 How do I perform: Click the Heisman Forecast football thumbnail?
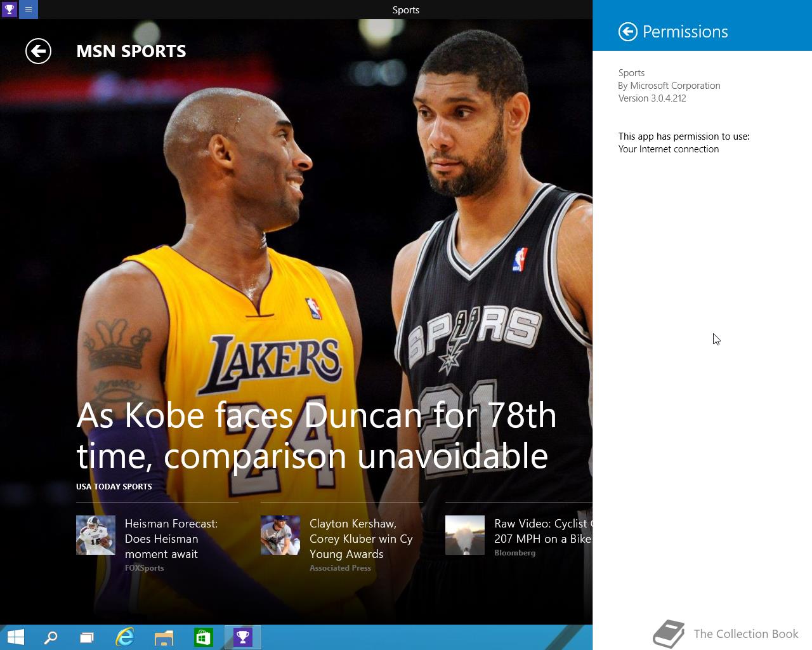click(x=96, y=535)
